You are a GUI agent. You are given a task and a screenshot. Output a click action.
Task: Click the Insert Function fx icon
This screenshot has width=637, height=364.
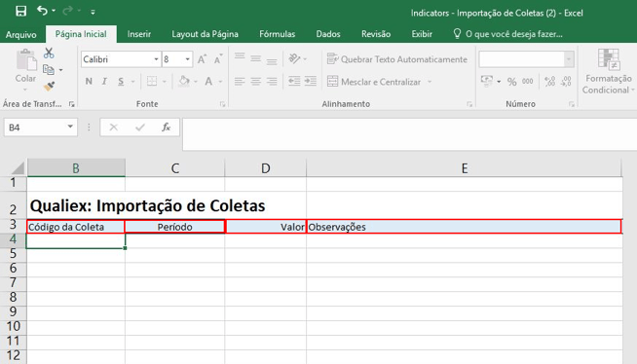click(166, 127)
